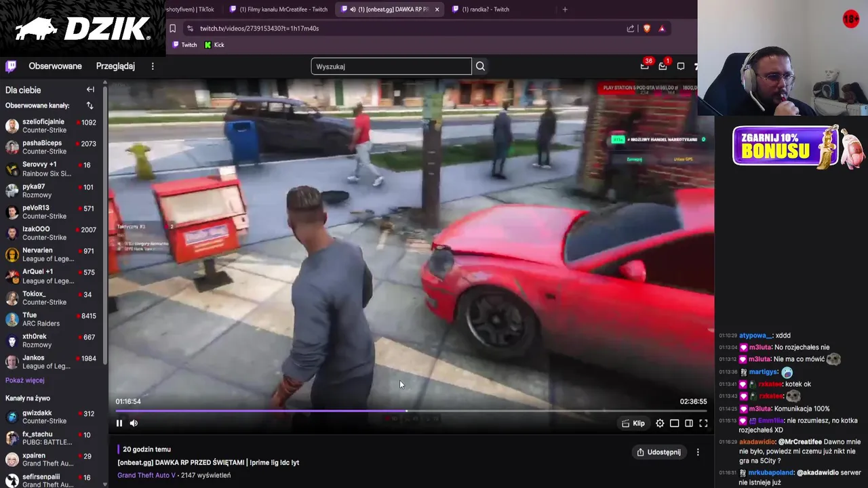Open the Brave rewards triangle icon
The image size is (868, 488).
click(x=662, y=28)
